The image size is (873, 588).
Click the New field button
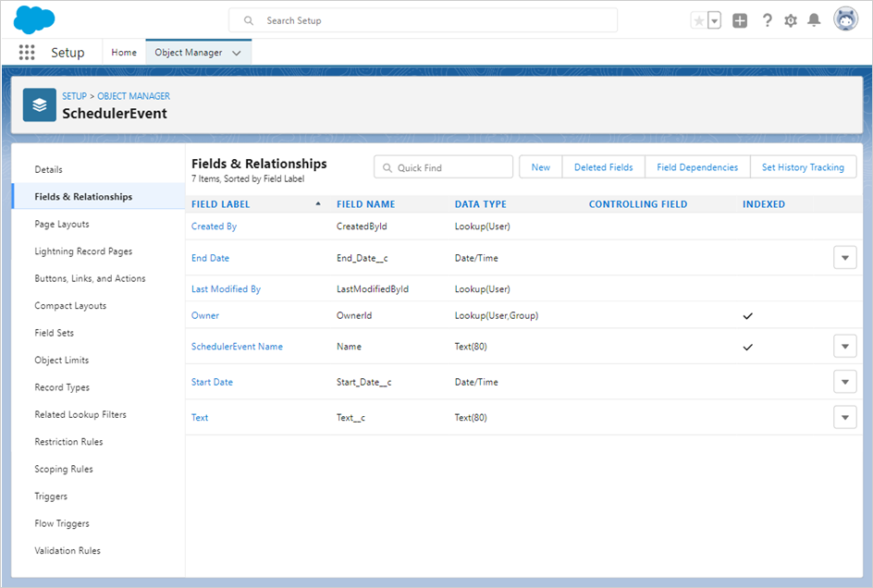pyautogui.click(x=541, y=167)
